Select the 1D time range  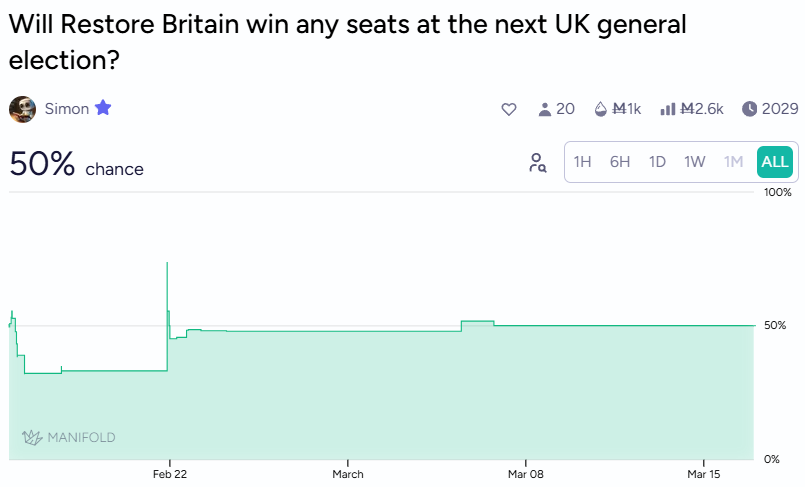click(x=657, y=162)
